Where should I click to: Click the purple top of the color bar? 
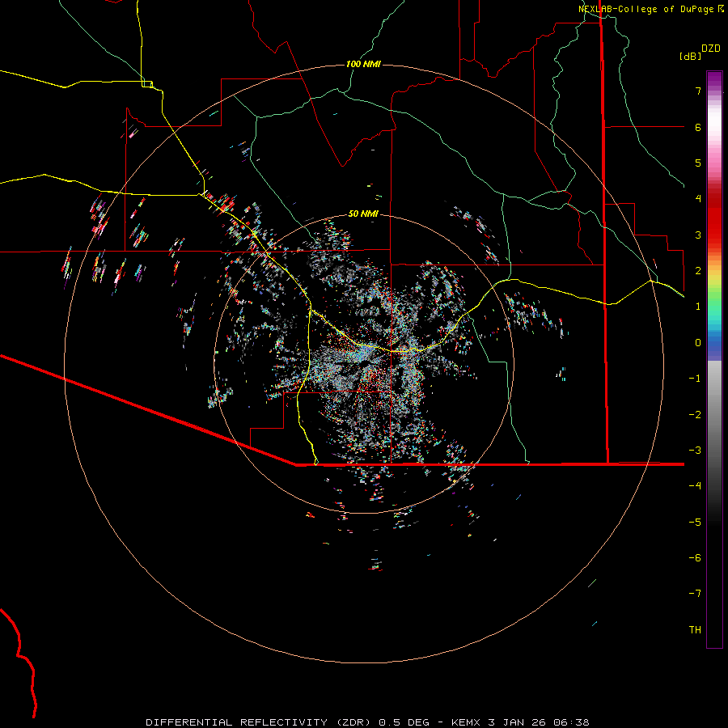[x=714, y=79]
